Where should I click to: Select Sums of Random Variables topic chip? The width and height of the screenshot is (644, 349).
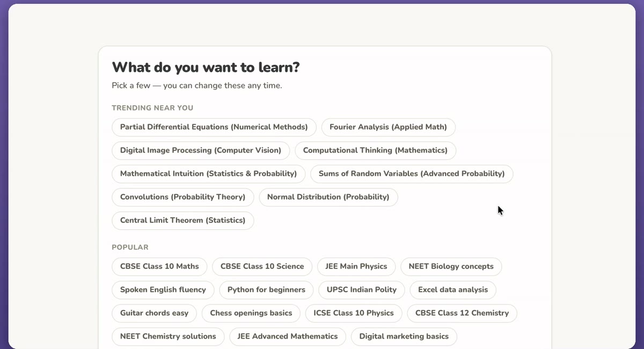point(412,174)
